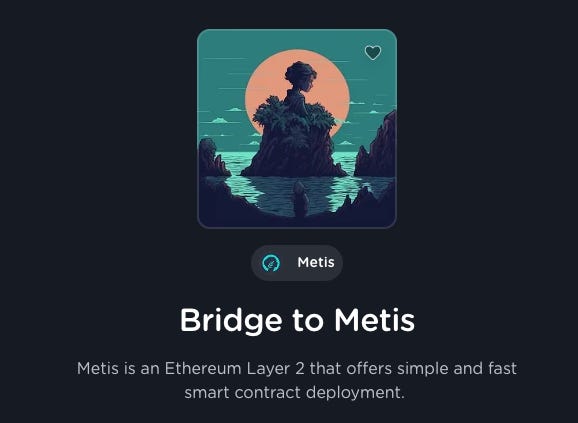Image resolution: width=578 pixels, height=423 pixels.
Task: Favorite the artwork with the heart icon
Action: coord(373,52)
